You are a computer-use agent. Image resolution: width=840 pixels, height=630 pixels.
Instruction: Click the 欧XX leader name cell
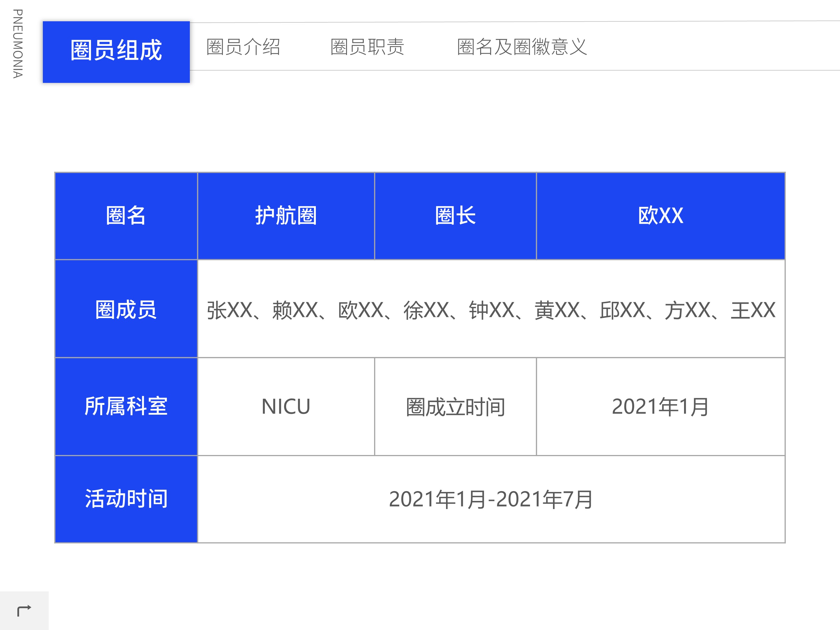click(x=661, y=216)
